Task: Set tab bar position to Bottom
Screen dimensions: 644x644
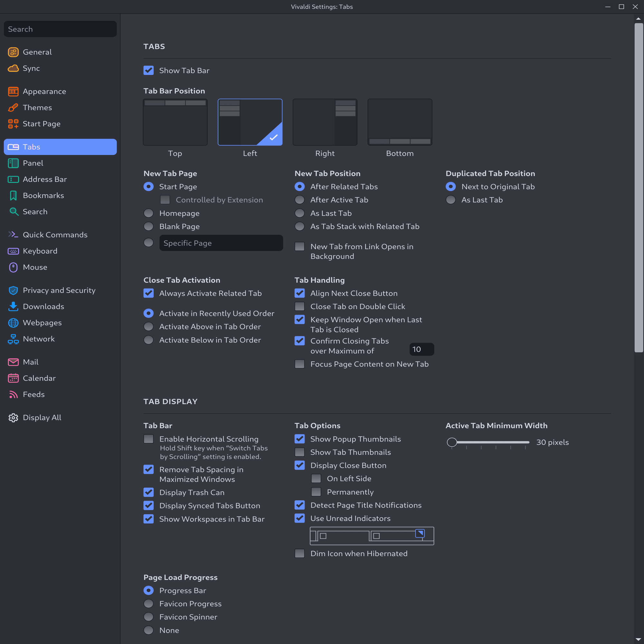Action: pyautogui.click(x=400, y=122)
